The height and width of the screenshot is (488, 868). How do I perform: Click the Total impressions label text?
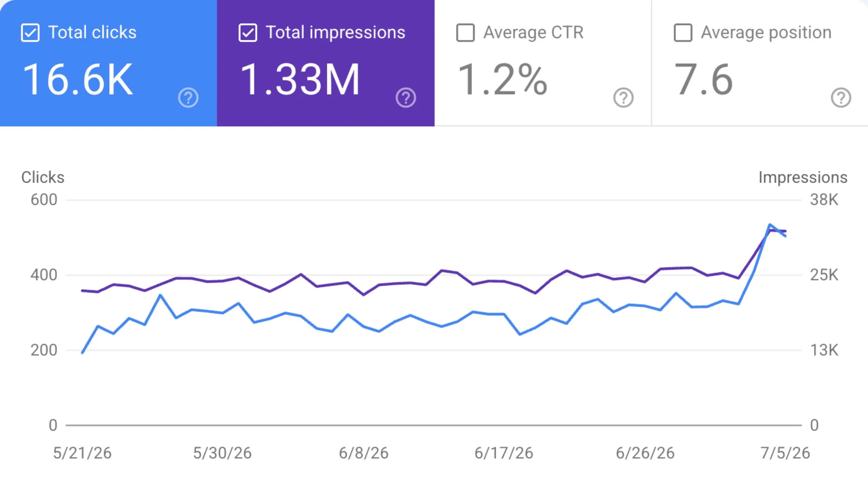336,33
